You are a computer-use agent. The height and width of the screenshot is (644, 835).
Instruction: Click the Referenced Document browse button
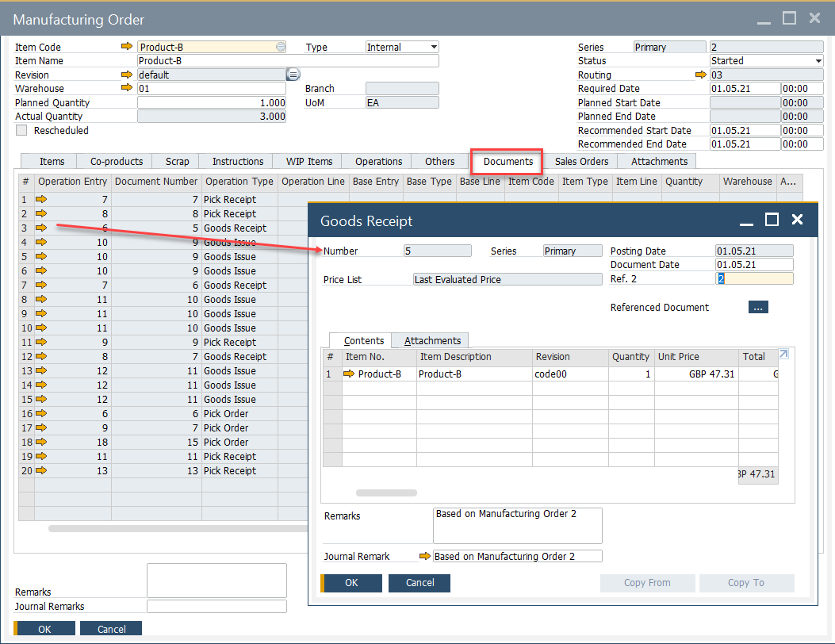click(x=758, y=307)
